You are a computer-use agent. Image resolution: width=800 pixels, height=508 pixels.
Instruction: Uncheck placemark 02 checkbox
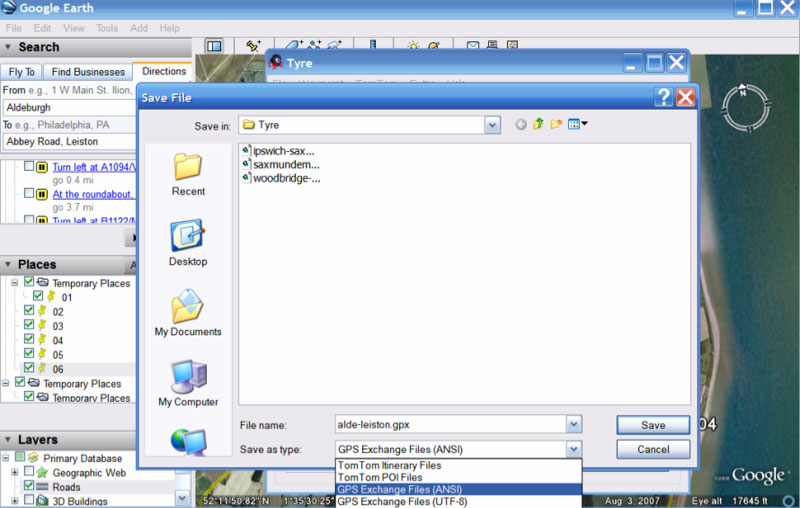[x=29, y=310]
